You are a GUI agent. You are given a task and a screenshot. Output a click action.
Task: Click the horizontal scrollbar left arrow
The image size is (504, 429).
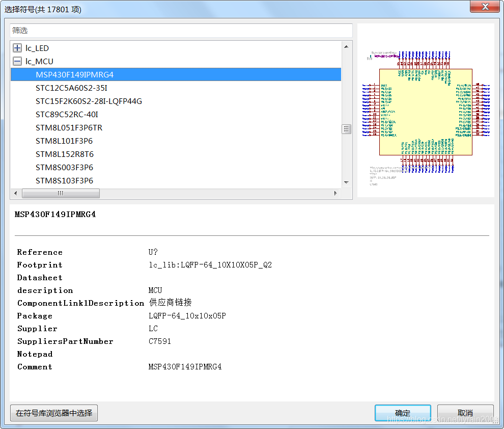(16, 193)
